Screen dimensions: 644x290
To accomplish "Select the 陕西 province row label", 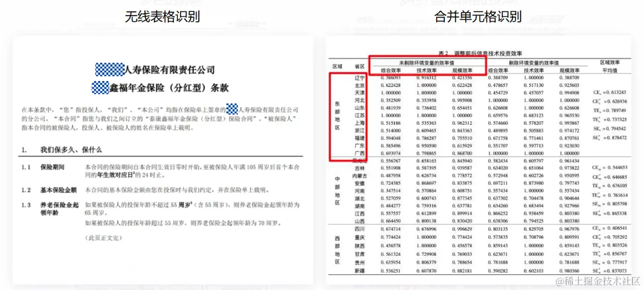I will (360, 246).
